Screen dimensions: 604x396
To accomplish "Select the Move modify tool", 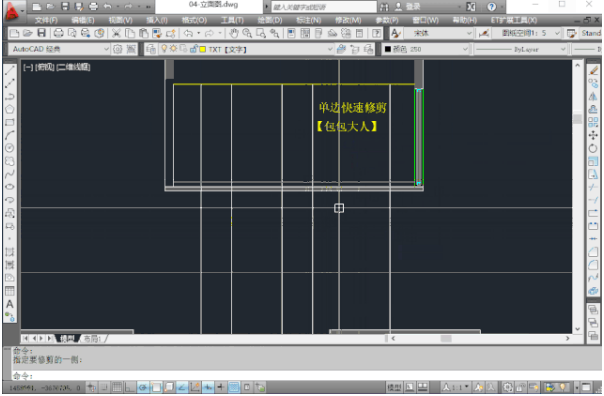I will (593, 135).
